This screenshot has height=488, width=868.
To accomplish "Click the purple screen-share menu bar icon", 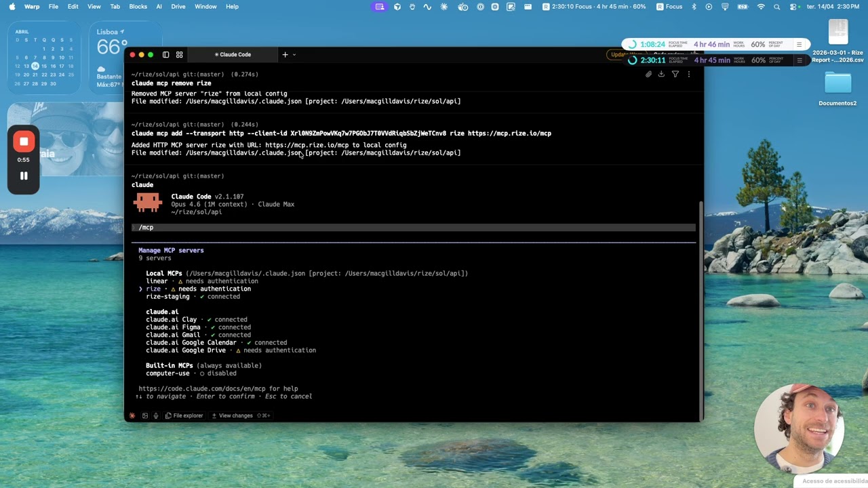I will pyautogui.click(x=380, y=6).
